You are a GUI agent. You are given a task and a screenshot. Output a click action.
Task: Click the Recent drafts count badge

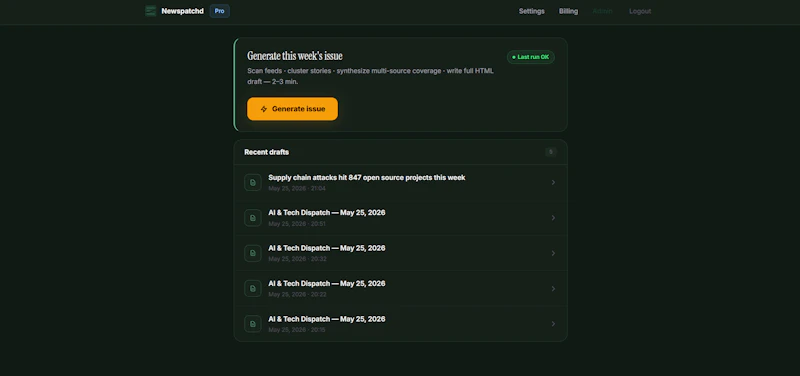[x=551, y=152]
